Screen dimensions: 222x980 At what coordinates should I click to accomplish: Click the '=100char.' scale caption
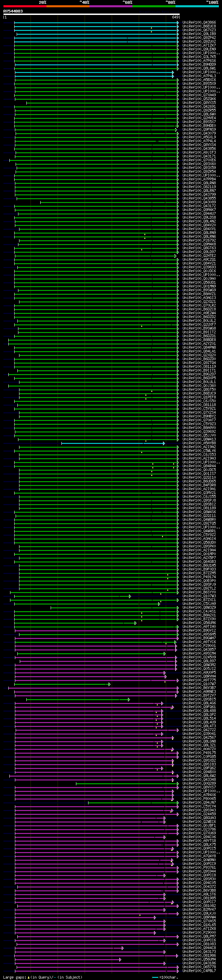pos(168,977)
